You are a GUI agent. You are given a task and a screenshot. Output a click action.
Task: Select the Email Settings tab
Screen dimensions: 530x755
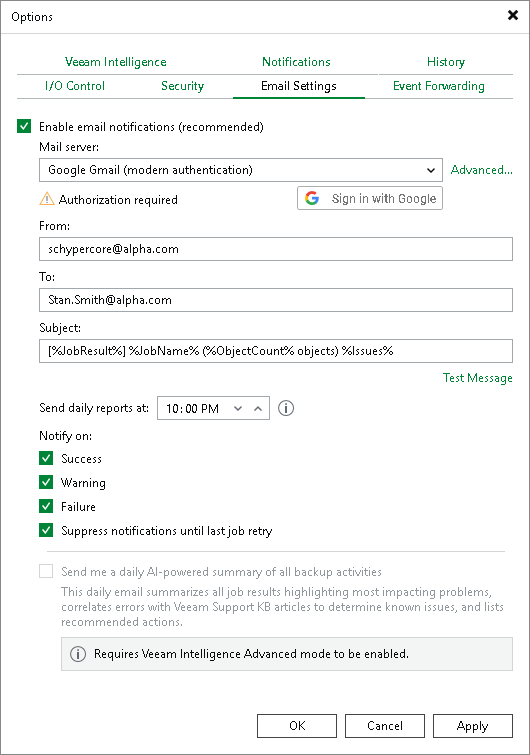[x=298, y=86]
